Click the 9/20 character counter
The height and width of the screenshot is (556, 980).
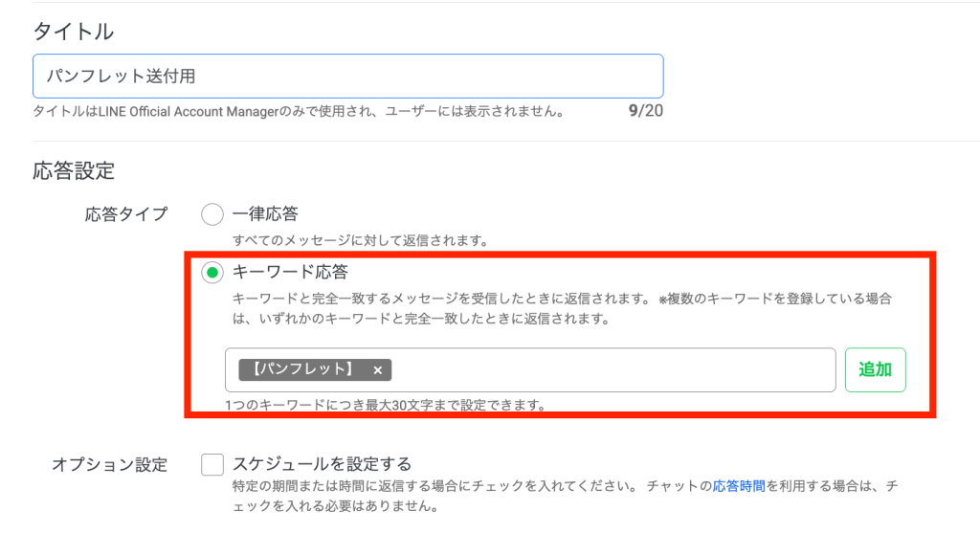point(647,111)
